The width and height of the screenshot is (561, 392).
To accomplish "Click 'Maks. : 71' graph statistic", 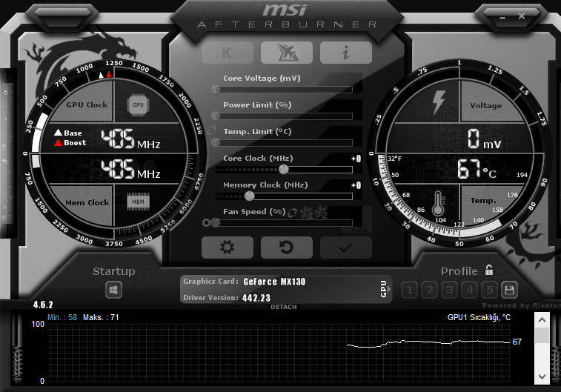I will point(101,317).
